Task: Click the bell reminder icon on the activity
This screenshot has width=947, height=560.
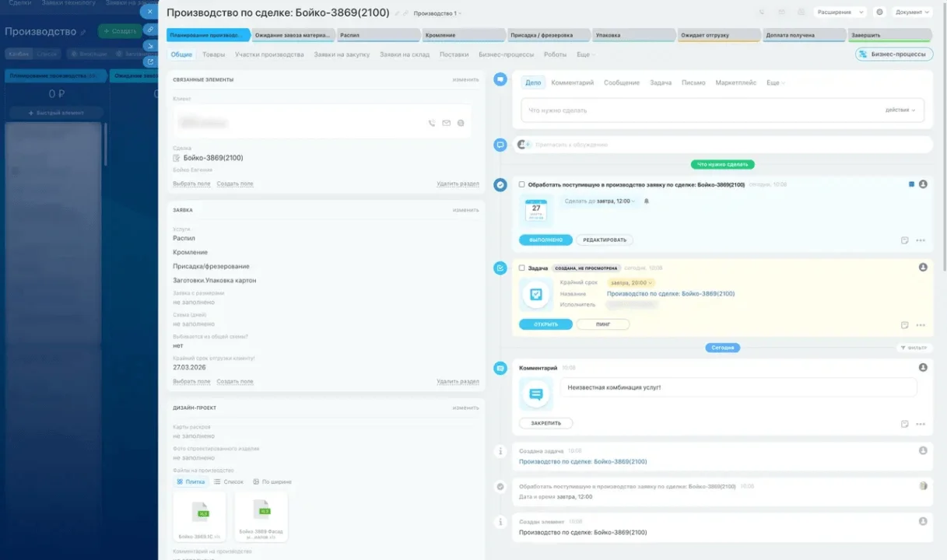Action: [x=646, y=201]
